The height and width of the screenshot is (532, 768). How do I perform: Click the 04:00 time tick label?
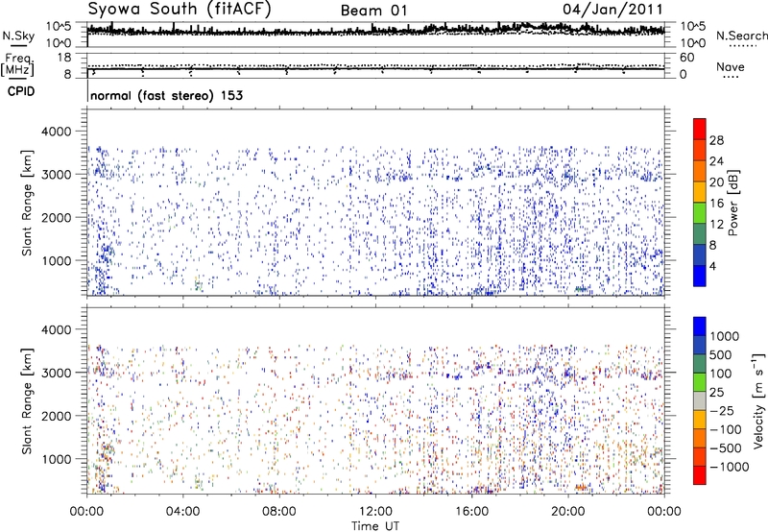[x=183, y=512]
